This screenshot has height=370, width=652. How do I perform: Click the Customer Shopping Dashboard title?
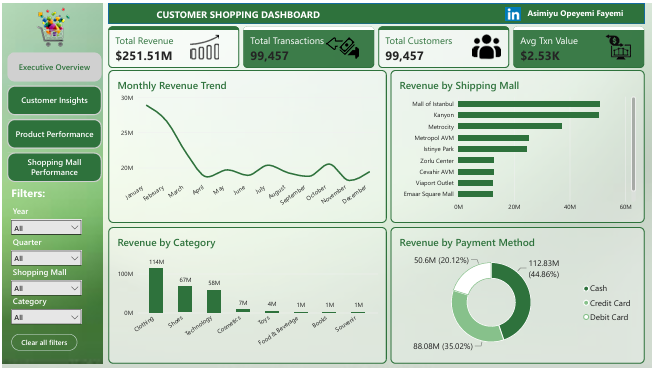(238, 15)
